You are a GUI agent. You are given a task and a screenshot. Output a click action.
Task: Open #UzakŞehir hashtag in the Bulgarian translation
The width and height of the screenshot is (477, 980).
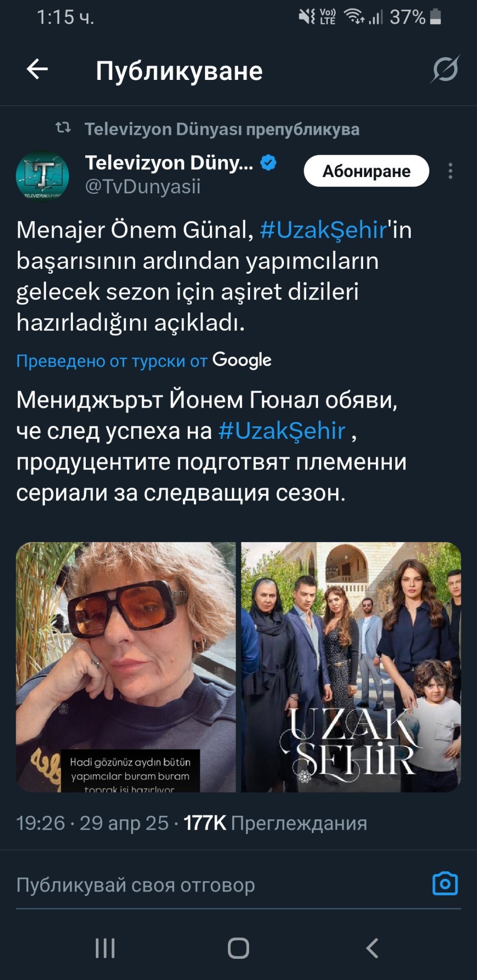click(282, 431)
